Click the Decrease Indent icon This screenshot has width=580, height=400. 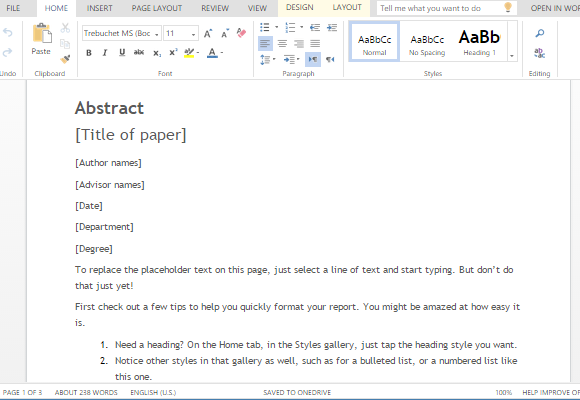pos(315,27)
